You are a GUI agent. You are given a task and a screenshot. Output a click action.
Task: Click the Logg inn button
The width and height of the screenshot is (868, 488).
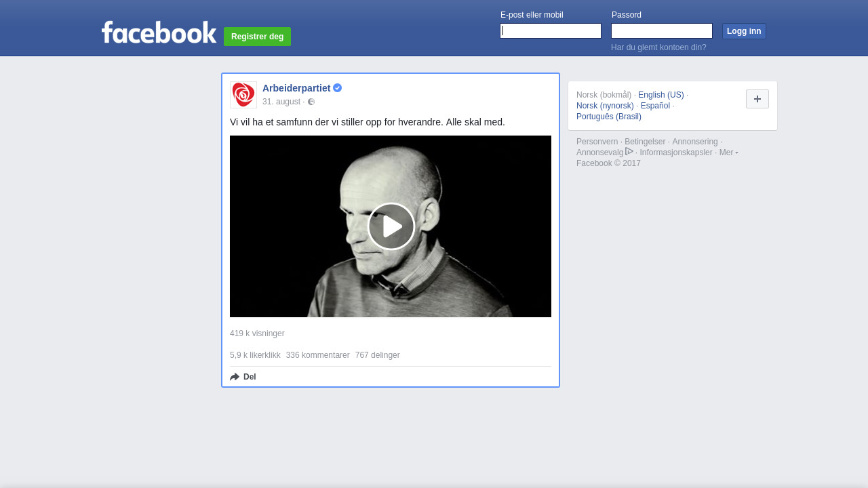click(x=744, y=31)
